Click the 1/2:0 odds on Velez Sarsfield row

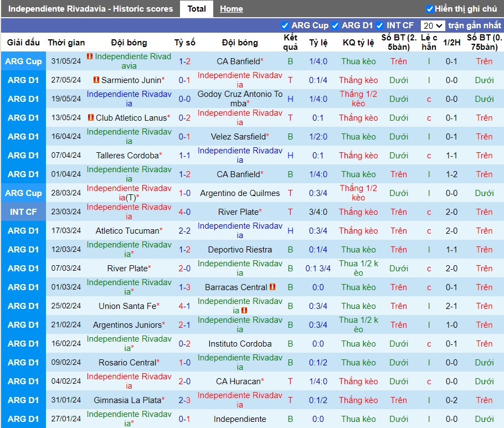point(318,137)
